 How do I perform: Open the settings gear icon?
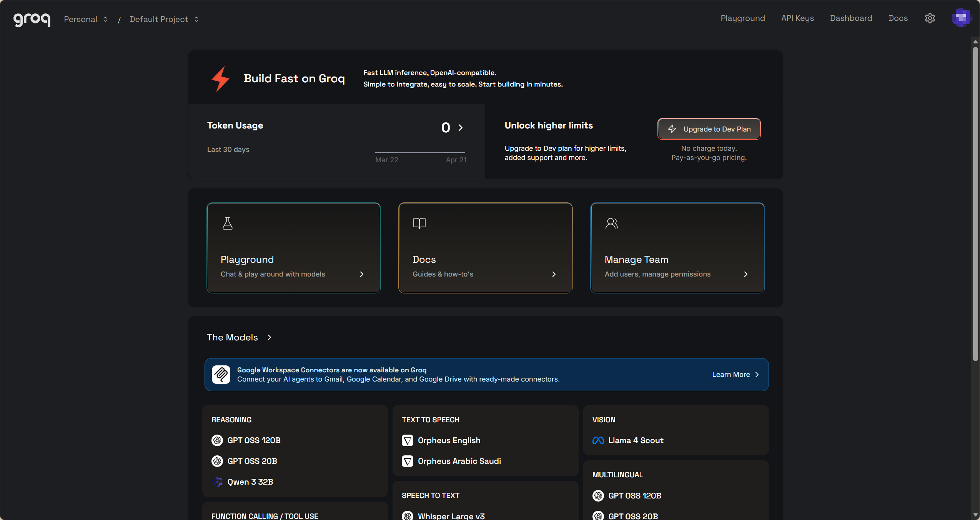coord(930,18)
